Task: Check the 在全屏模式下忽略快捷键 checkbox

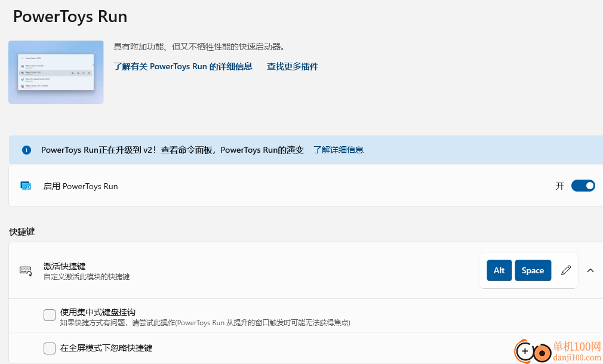Action: [50, 348]
